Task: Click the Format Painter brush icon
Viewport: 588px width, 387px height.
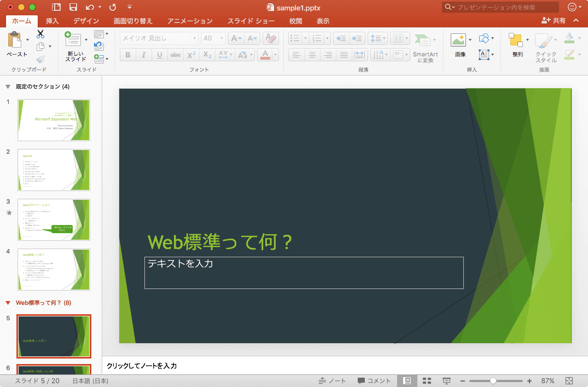Action: click(40, 59)
